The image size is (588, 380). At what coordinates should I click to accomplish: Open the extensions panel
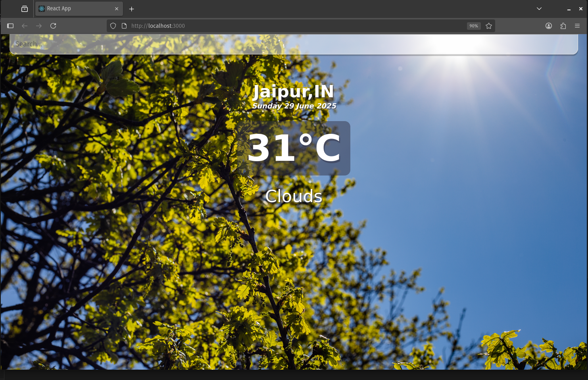563,26
